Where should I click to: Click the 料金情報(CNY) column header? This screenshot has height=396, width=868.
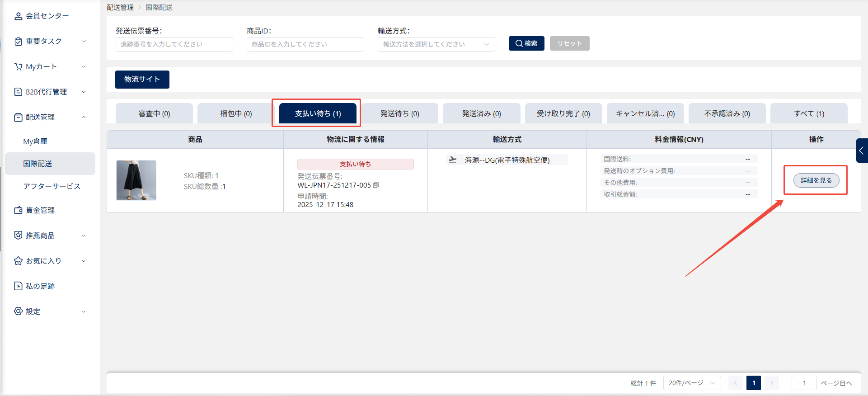tap(679, 140)
